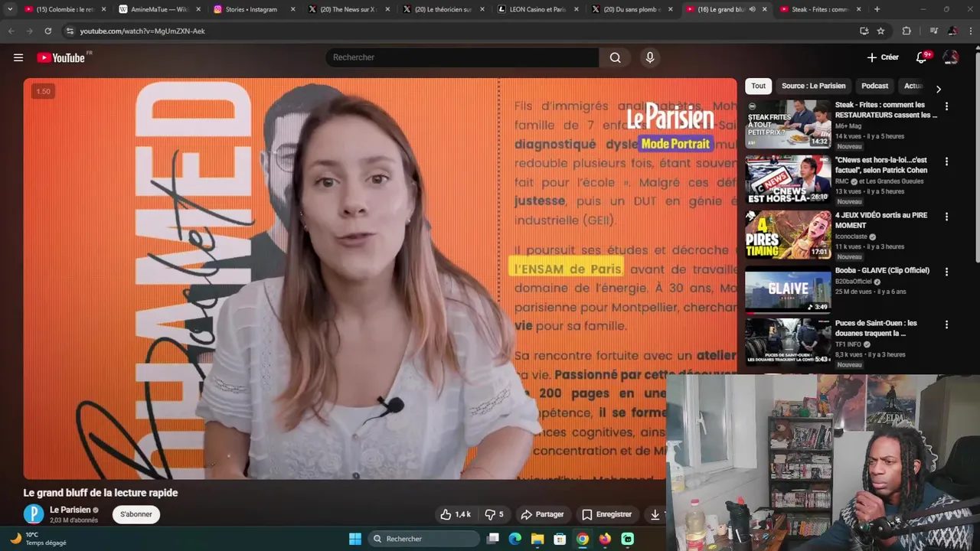Open the notifications bell
980x551 pixels.
922,57
